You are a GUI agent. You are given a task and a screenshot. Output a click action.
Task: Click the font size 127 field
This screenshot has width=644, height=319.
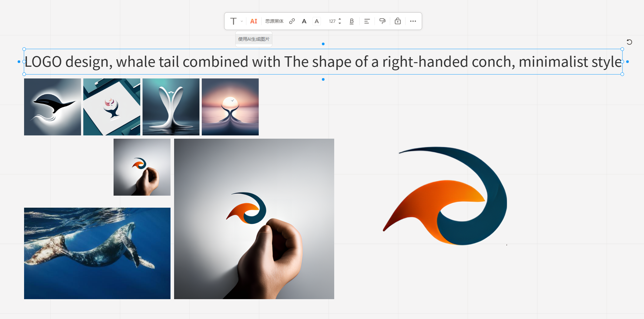click(x=332, y=21)
